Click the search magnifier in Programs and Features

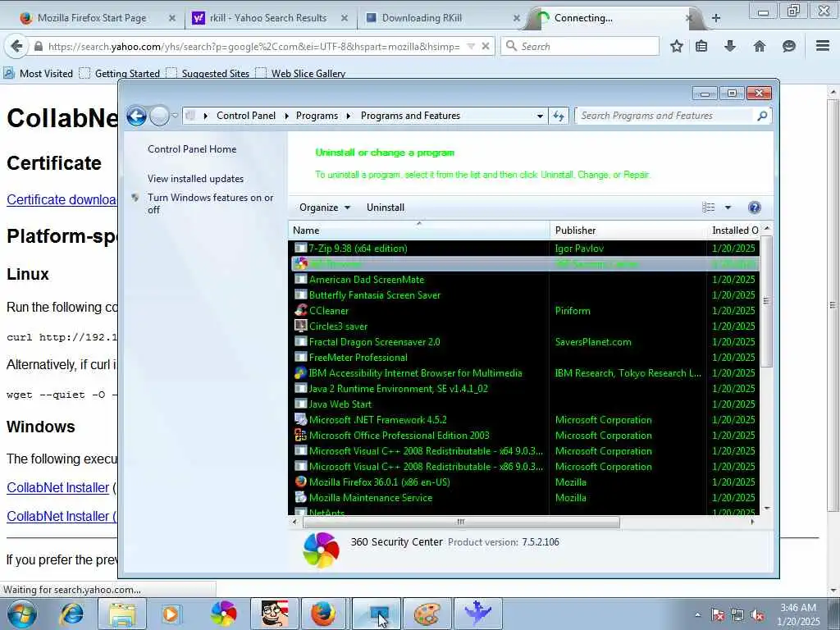[x=762, y=116]
